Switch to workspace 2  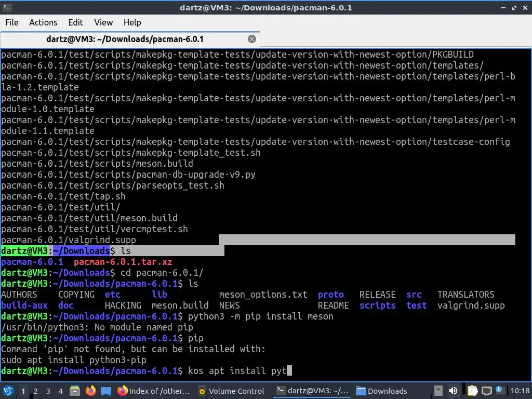click(36, 391)
